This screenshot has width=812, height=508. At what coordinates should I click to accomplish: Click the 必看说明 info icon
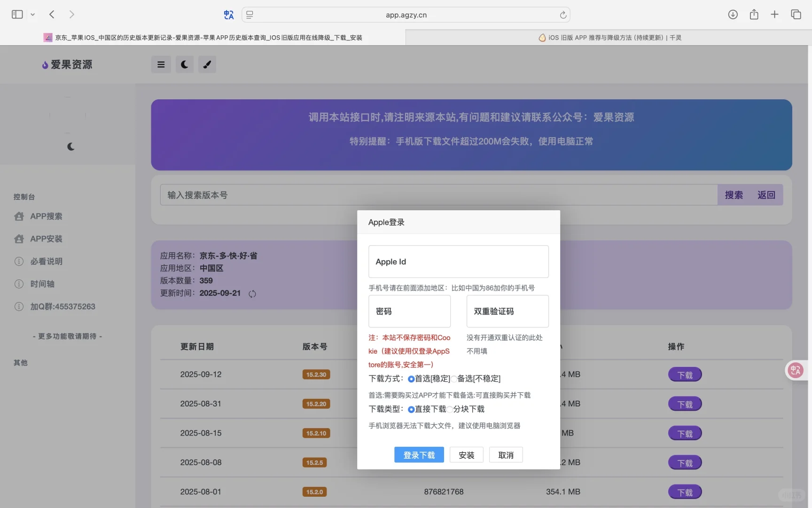point(19,261)
